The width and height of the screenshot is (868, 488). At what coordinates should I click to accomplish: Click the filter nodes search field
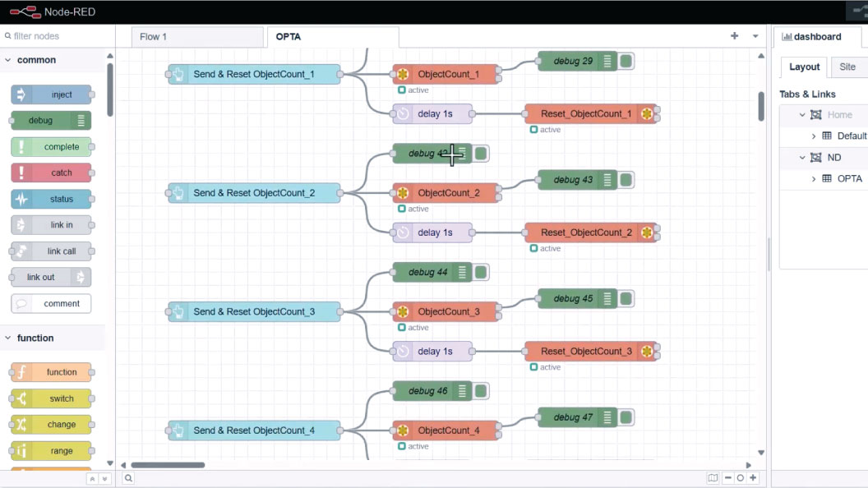pos(58,36)
